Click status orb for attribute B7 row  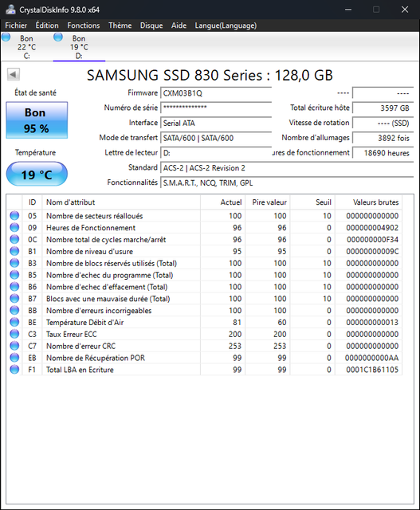(14, 298)
